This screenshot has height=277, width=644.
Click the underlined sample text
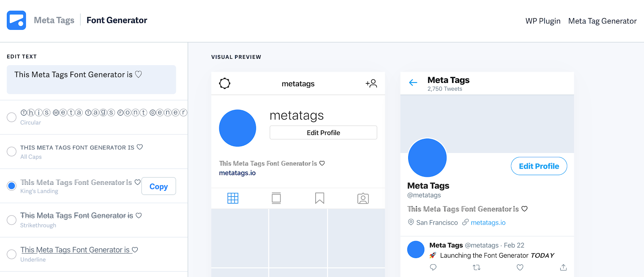(79, 250)
